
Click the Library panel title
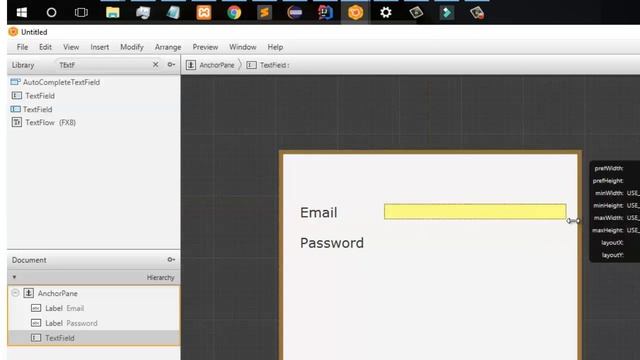point(23,65)
